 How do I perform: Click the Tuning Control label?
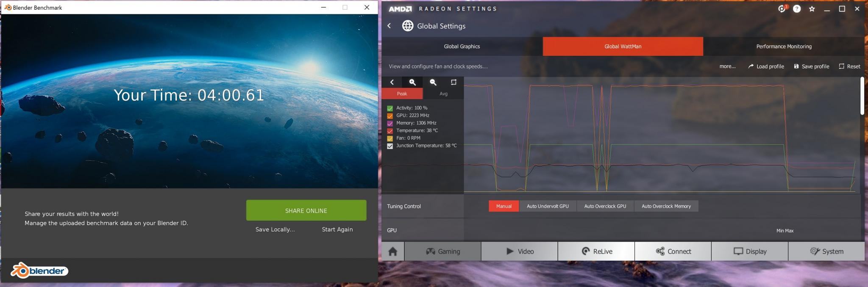point(404,206)
